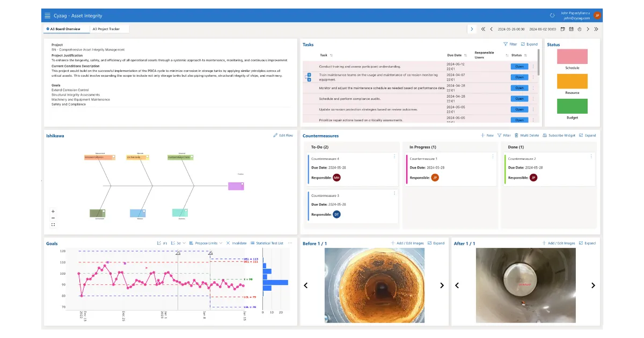Click Open status for the compliance audits task
644x338 pixels.
point(519,99)
